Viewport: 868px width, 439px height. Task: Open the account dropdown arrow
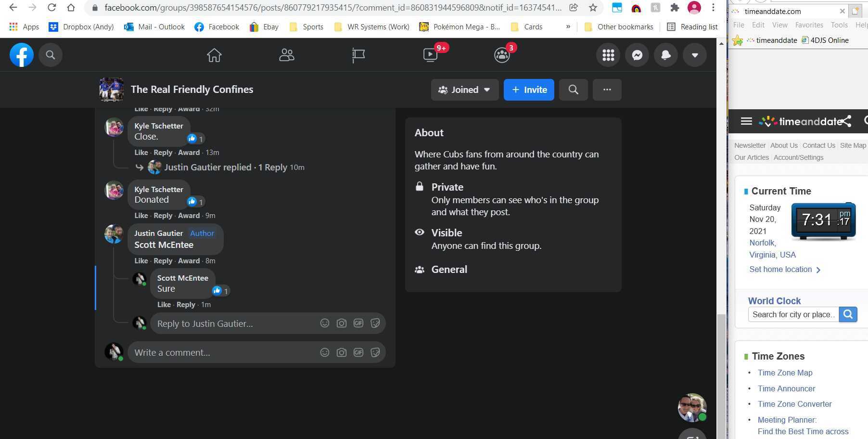[694, 55]
